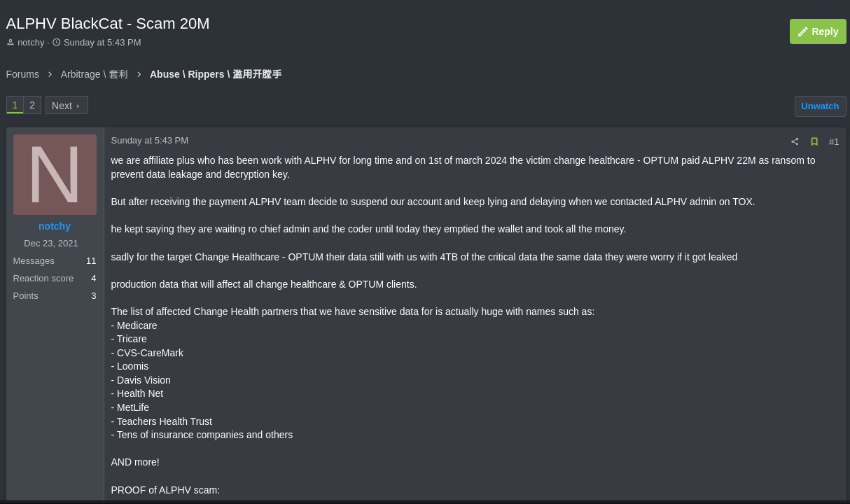The width and height of the screenshot is (850, 504).
Task: Open notchy's profile username link
Action: (55, 226)
